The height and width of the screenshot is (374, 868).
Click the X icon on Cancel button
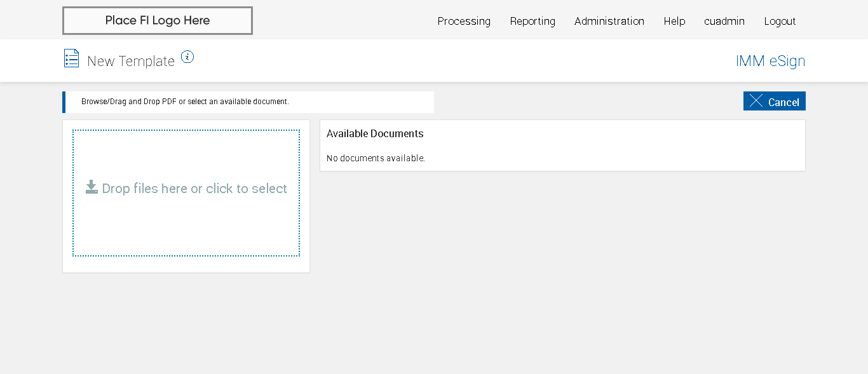pos(756,101)
